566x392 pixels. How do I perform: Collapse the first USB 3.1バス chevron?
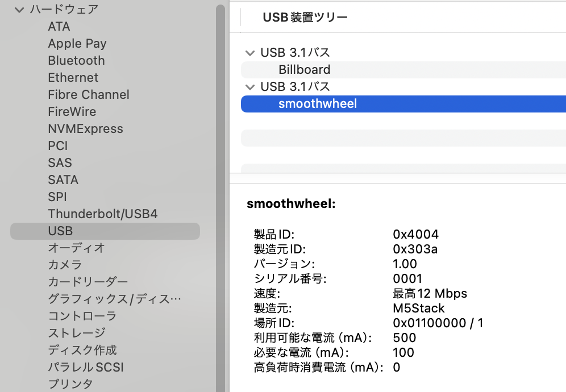[x=250, y=53]
